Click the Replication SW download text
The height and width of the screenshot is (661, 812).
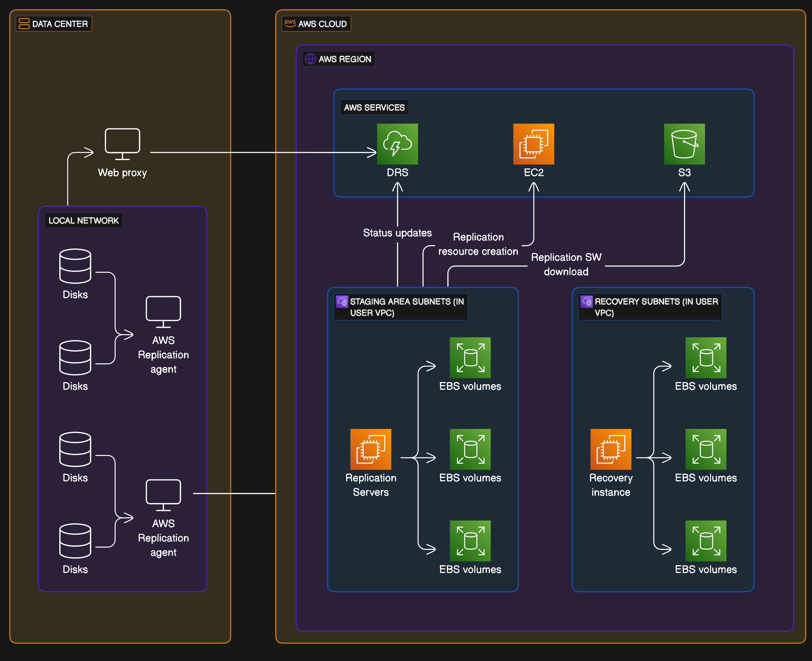tap(566, 264)
